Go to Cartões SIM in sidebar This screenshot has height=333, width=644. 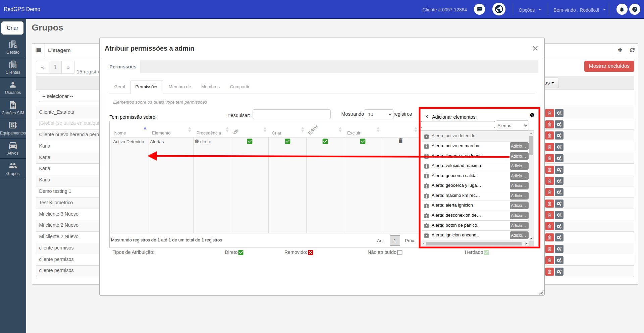click(x=13, y=108)
